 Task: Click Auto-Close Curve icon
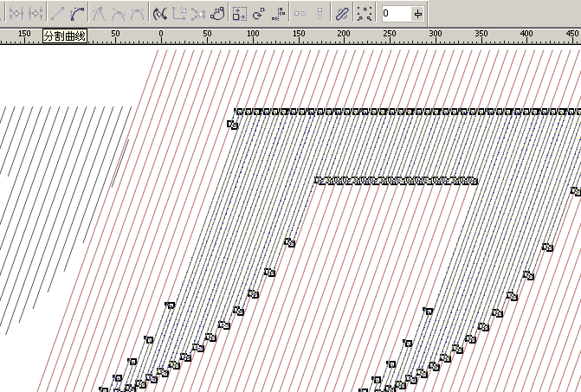217,14
